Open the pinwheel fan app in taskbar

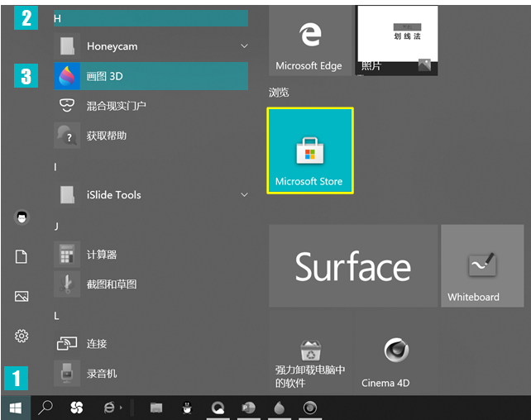[77, 408]
